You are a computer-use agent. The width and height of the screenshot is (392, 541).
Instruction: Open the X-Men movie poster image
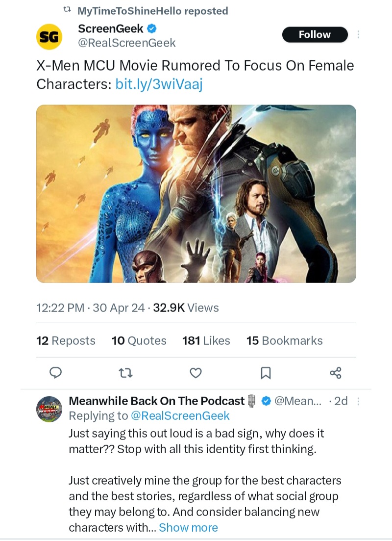pyautogui.click(x=196, y=193)
